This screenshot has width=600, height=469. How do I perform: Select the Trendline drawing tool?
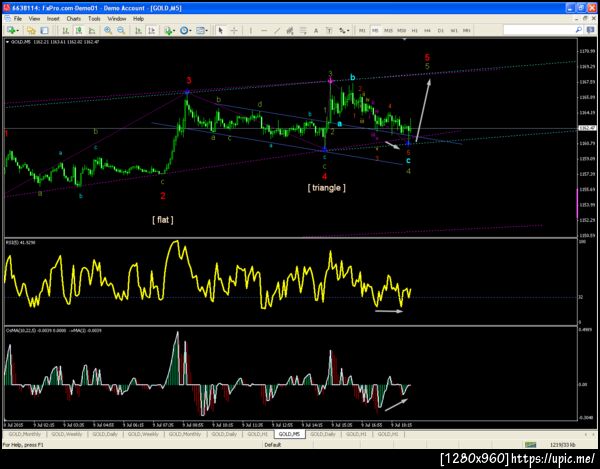coord(277,31)
